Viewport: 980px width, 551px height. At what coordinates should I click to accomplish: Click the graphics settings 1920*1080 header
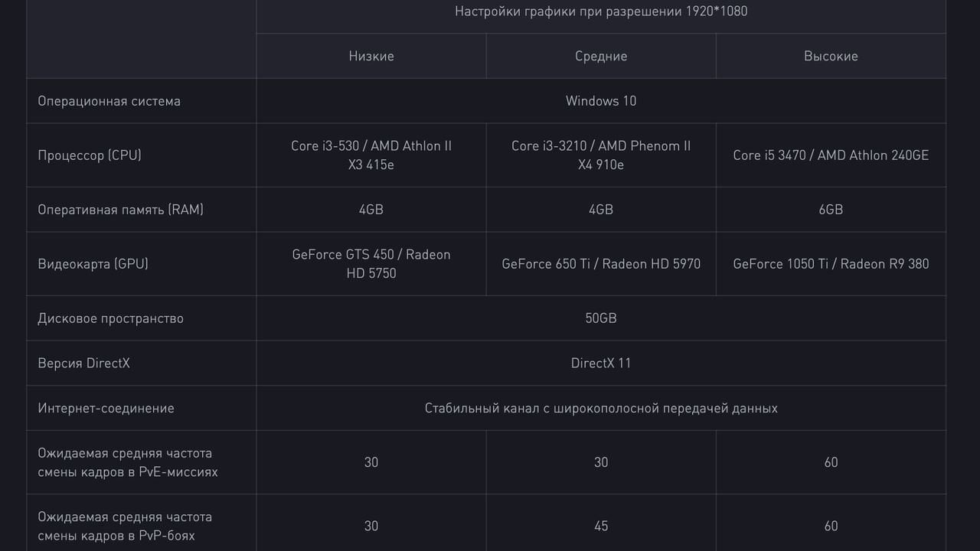click(601, 11)
